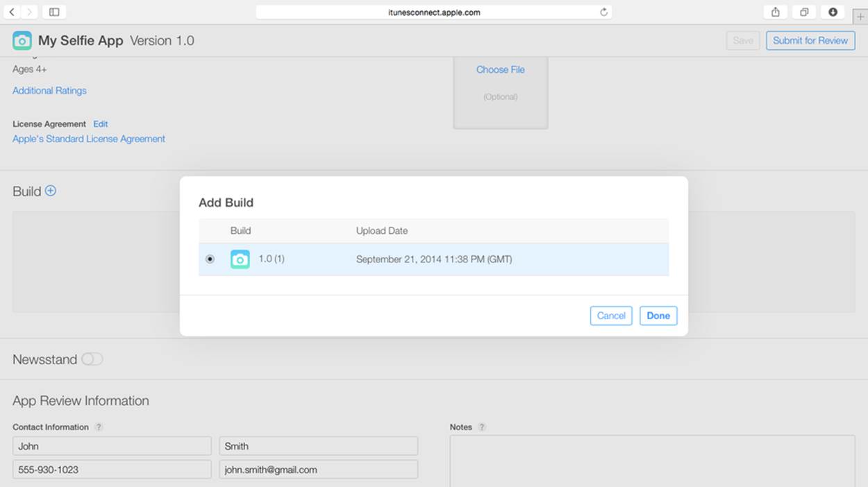Click the 1.0 (1) build version text
The width and height of the screenshot is (868, 487).
[272, 259]
